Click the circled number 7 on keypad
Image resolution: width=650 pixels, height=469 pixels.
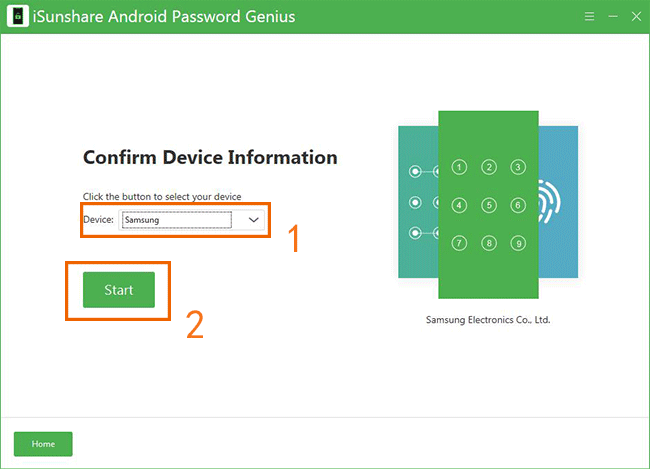(459, 243)
